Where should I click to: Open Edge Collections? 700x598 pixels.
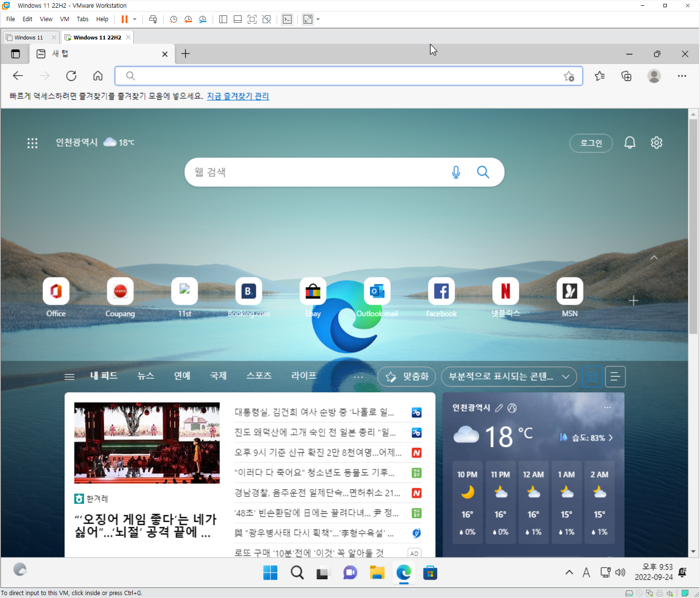[x=626, y=76]
